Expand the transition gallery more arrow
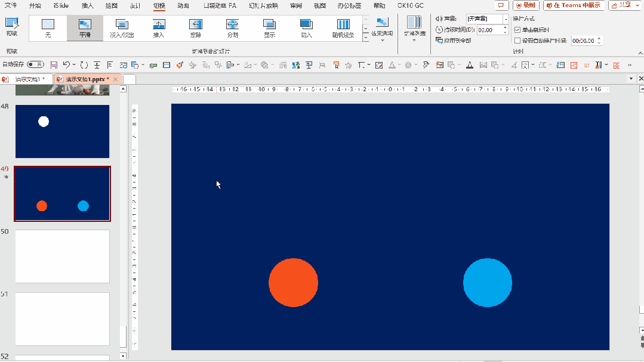The height and width of the screenshot is (362, 644). point(365,38)
